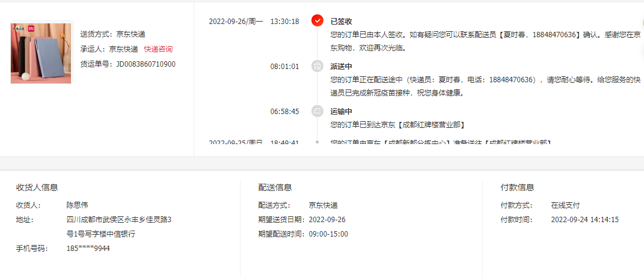The width and height of the screenshot is (644, 278).
Task: Click the 派送中 status heading
Action: [x=341, y=67]
